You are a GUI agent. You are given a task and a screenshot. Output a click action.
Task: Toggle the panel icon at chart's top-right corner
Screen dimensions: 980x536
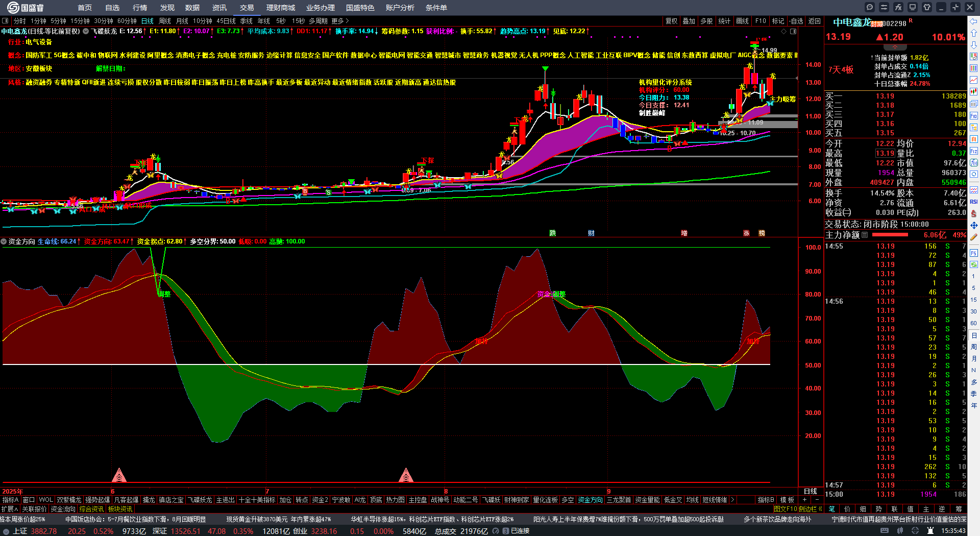tap(793, 31)
